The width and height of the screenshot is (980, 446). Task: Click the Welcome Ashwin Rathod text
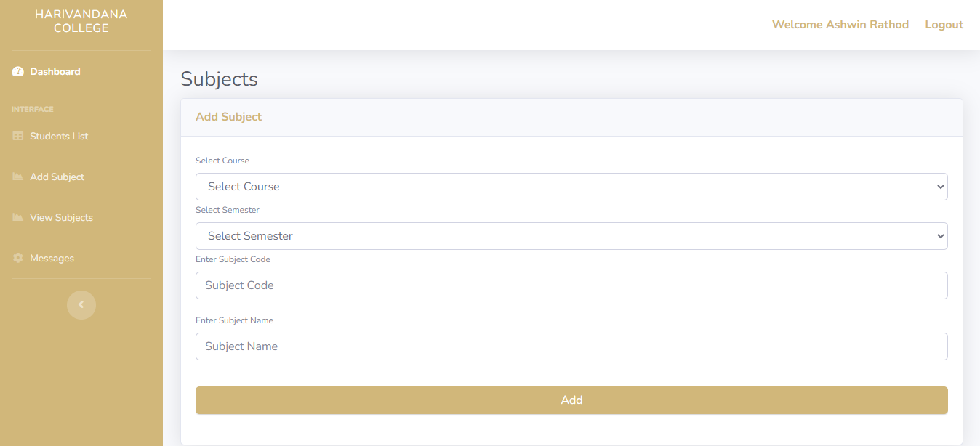click(840, 24)
